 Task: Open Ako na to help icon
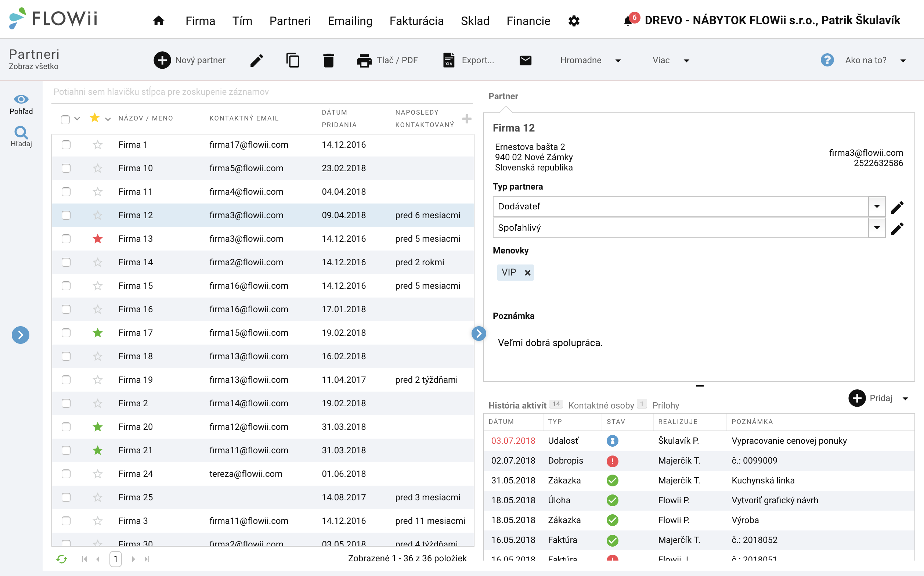coord(827,60)
